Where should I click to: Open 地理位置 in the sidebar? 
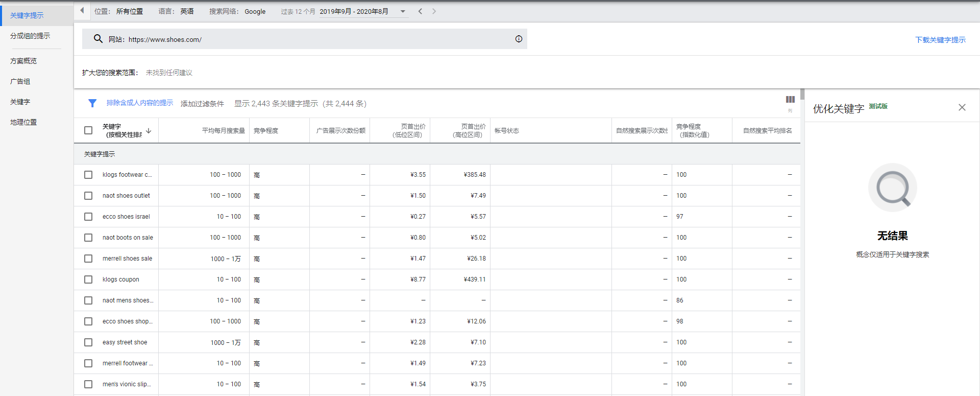(x=23, y=122)
